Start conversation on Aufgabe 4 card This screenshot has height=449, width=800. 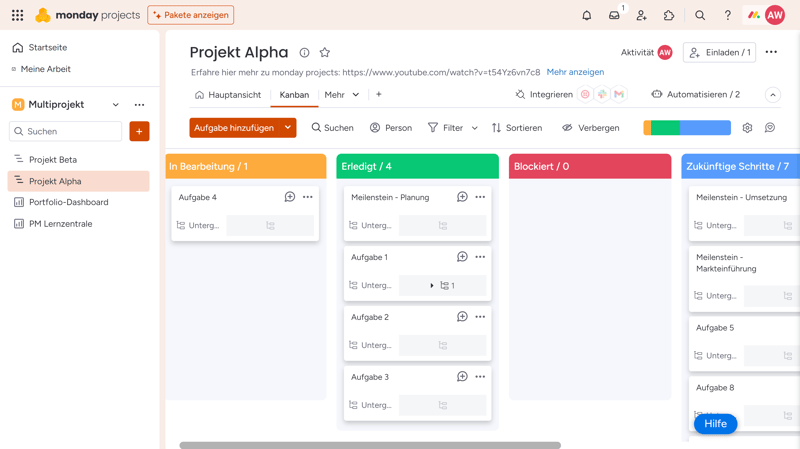click(290, 197)
